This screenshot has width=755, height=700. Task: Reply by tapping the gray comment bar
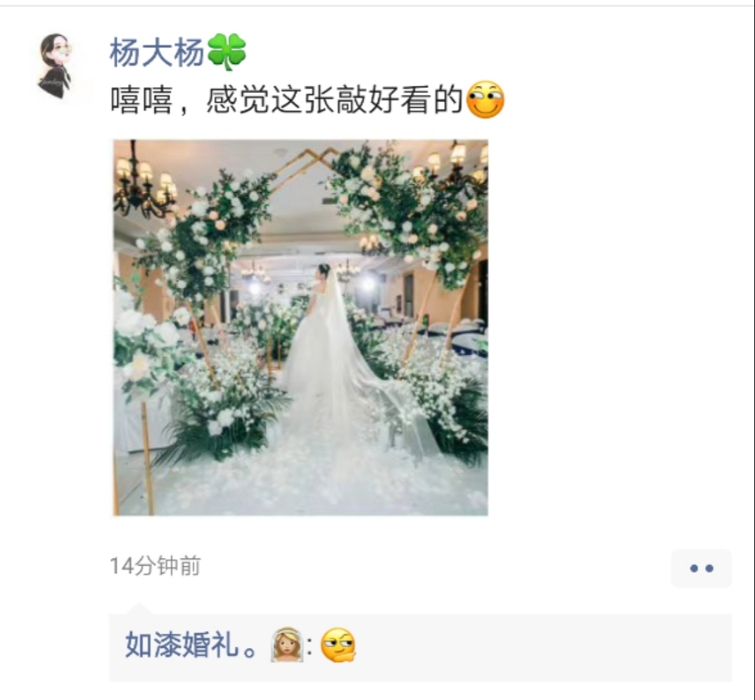point(420,647)
